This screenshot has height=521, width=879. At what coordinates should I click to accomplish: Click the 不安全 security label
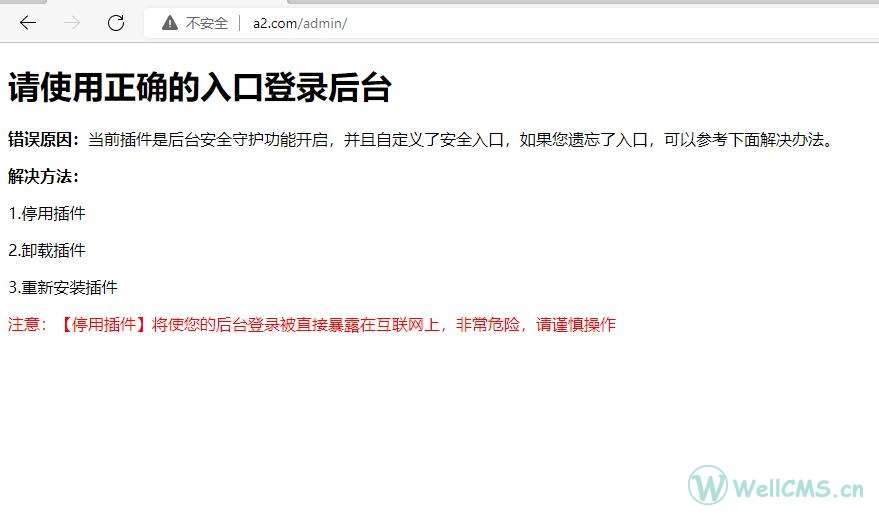click(x=207, y=23)
